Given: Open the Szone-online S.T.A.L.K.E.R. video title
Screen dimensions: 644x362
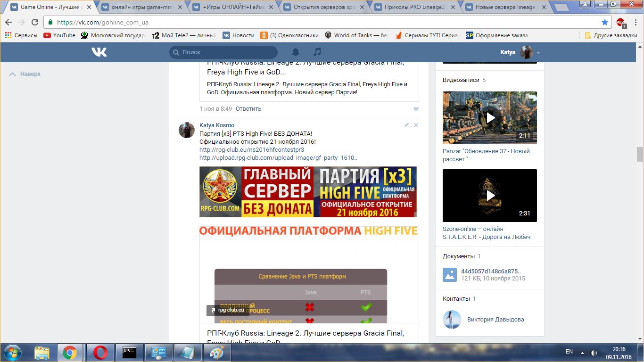Looking at the screenshot, I should pyautogui.click(x=487, y=233).
